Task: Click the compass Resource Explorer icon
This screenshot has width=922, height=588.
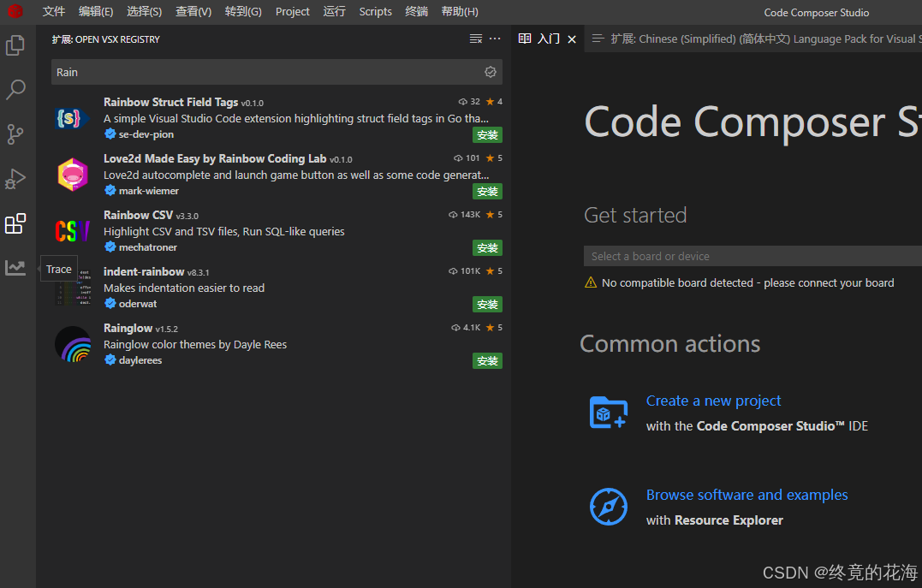Action: [608, 507]
